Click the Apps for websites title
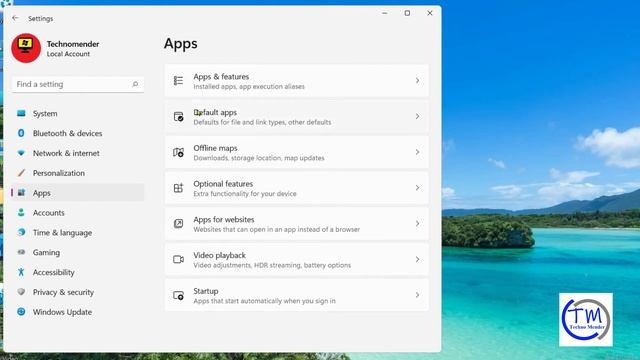This screenshot has width=640, height=360. (224, 219)
